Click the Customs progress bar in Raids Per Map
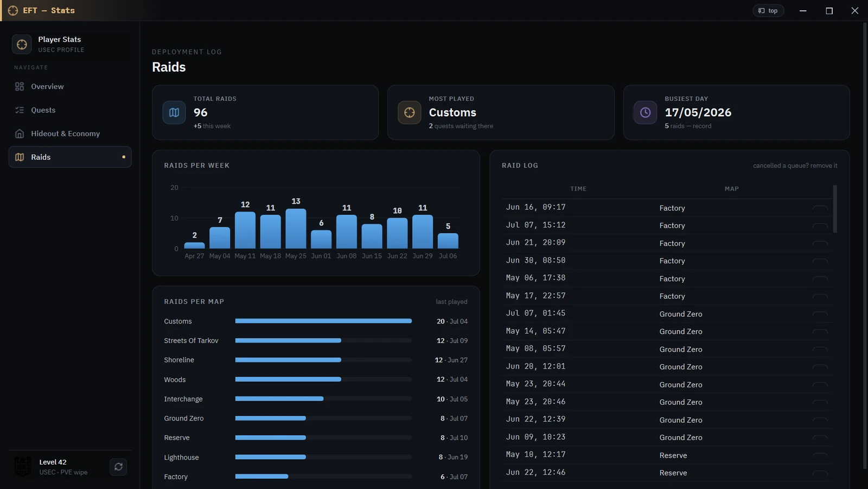868x489 pixels. click(x=323, y=321)
